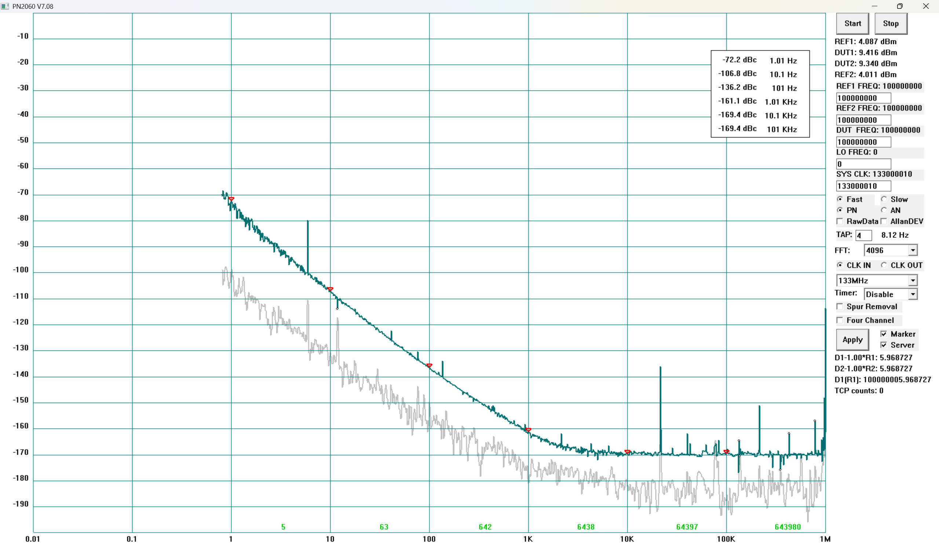
Task: Open the FFT size dropdown
Action: point(913,250)
